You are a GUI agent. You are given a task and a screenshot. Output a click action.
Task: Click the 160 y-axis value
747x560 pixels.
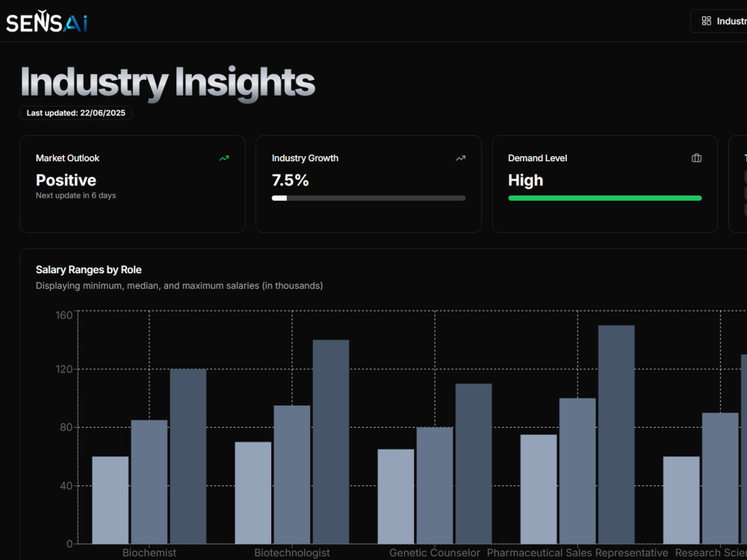click(x=63, y=315)
